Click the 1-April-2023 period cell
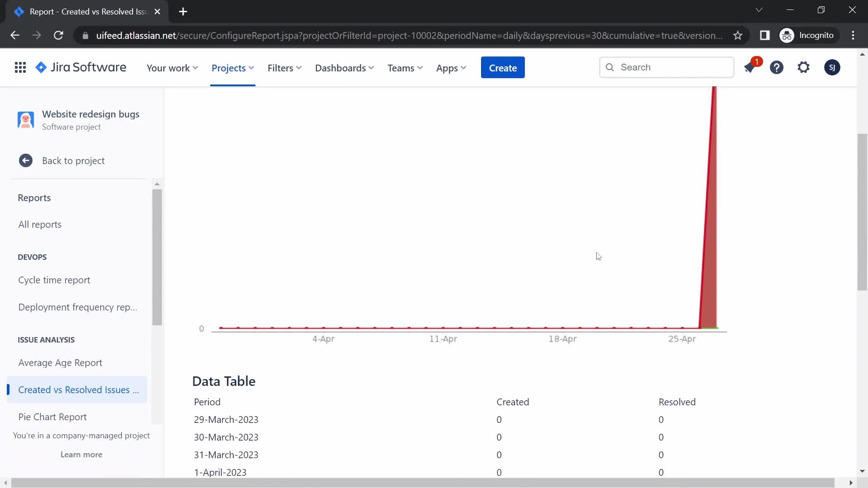 click(x=220, y=473)
